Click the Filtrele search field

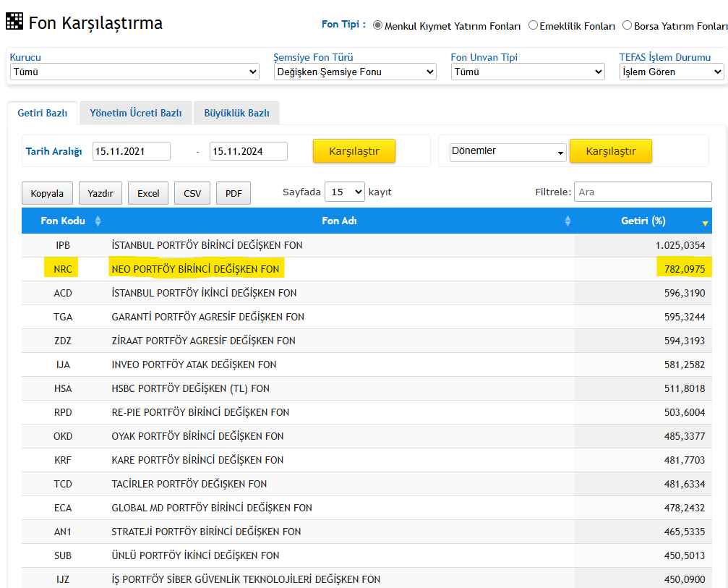pos(643,192)
